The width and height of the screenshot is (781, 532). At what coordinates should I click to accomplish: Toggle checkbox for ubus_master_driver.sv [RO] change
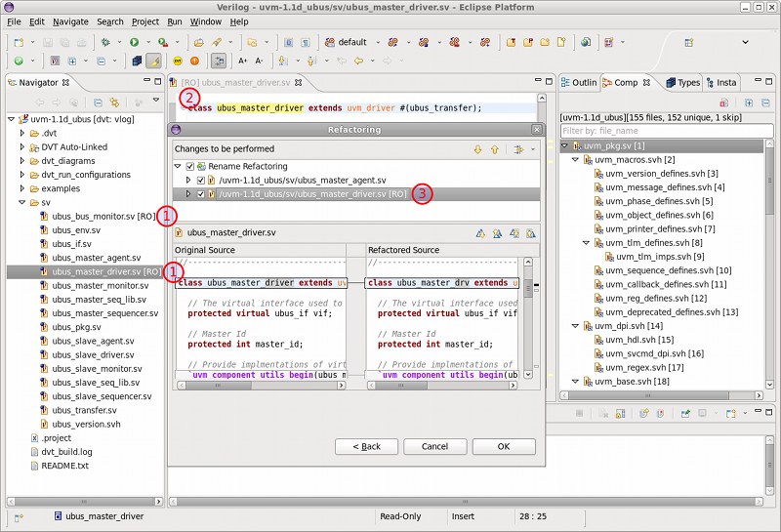(x=202, y=194)
